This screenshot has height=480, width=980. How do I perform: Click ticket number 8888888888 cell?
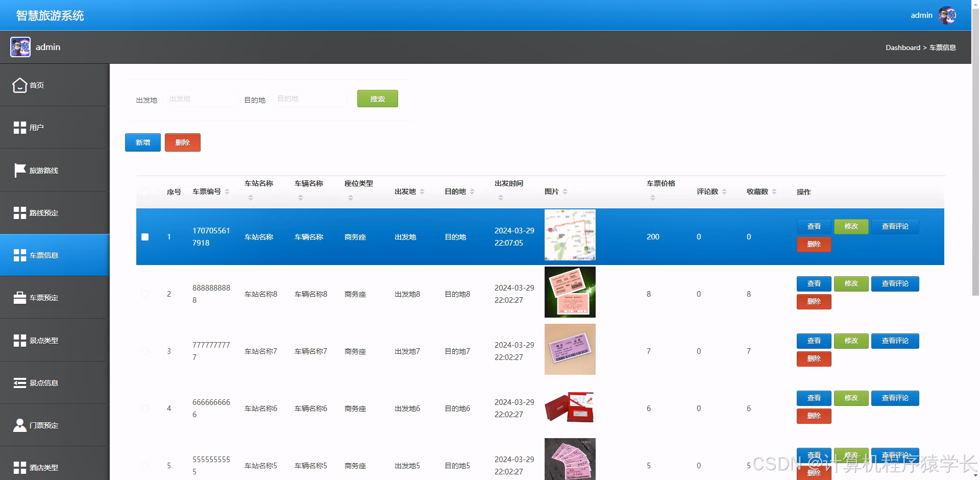point(211,294)
